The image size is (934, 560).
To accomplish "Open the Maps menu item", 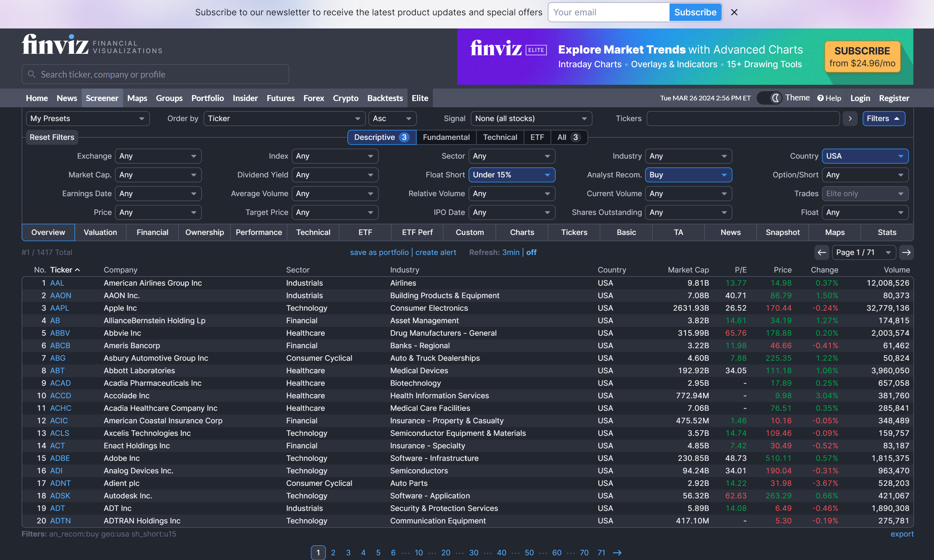I will pyautogui.click(x=137, y=98).
